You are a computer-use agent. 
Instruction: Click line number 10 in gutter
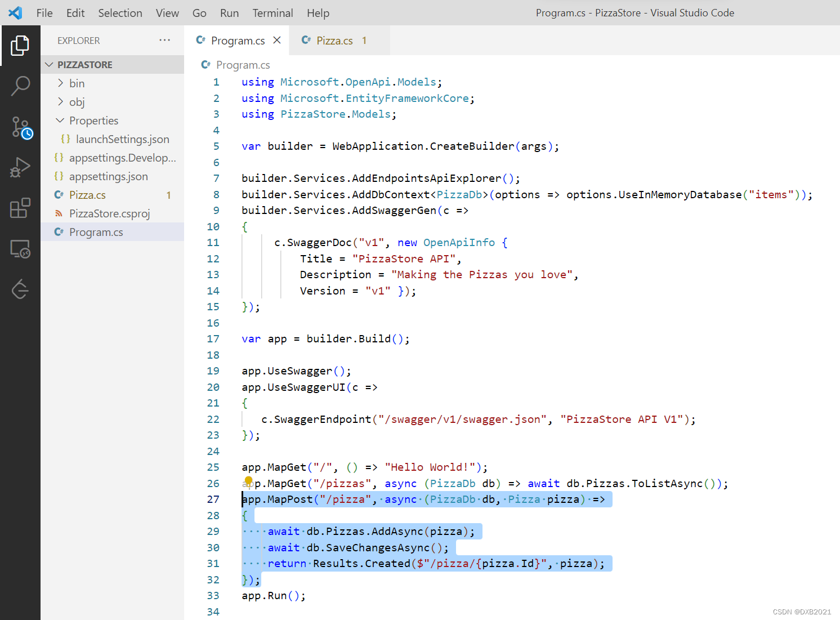pyautogui.click(x=213, y=227)
